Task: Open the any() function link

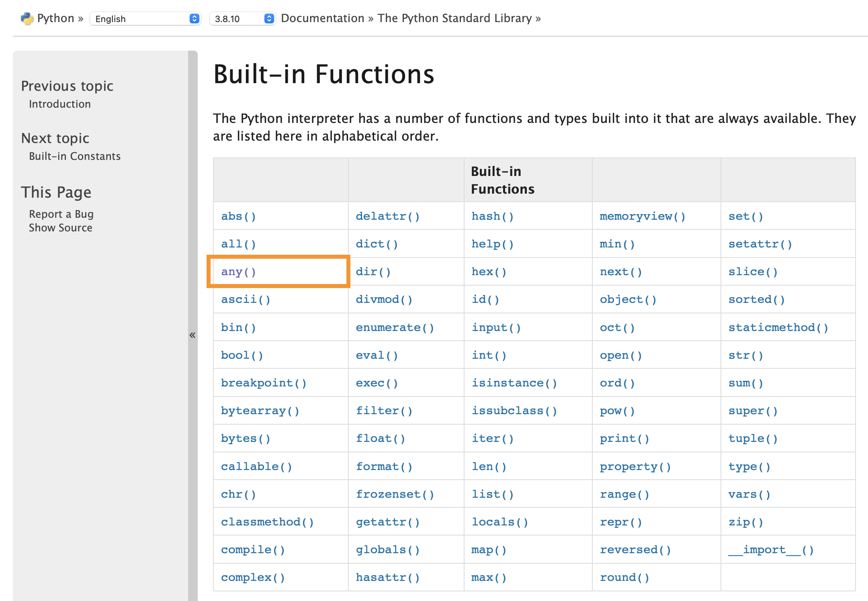Action: (x=238, y=272)
